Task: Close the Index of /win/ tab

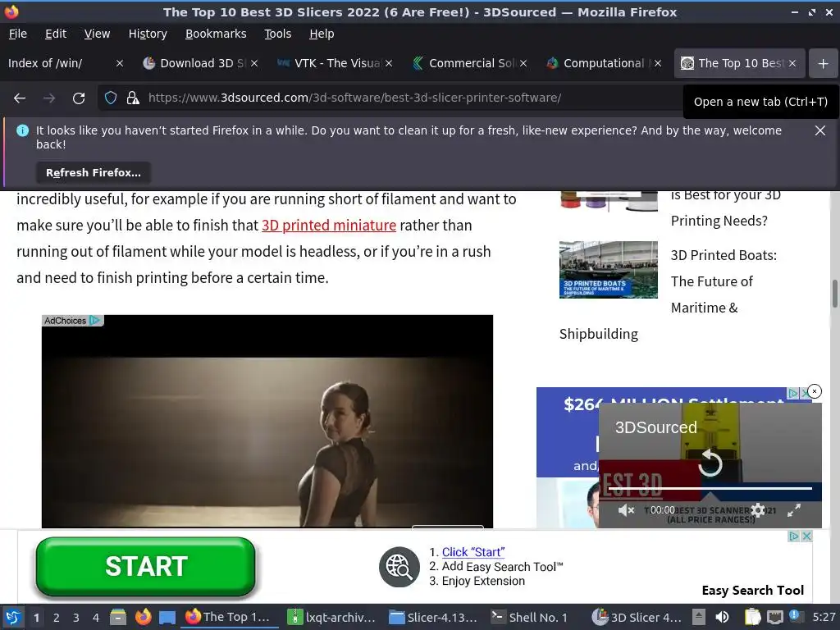Action: coord(120,63)
